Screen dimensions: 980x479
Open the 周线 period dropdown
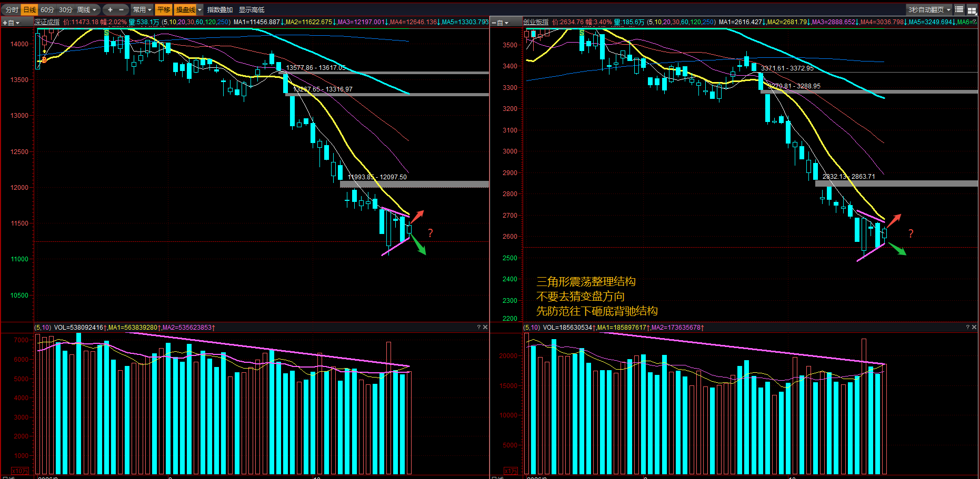(x=87, y=9)
